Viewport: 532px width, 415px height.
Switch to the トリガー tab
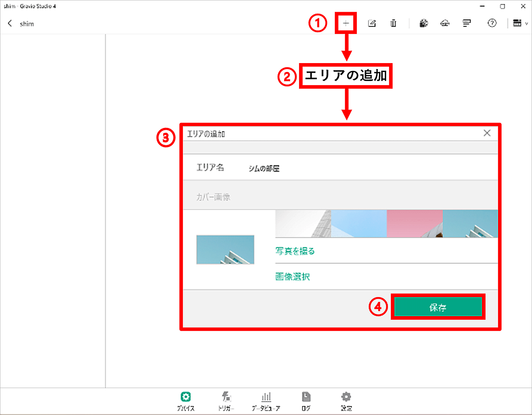[x=226, y=402]
